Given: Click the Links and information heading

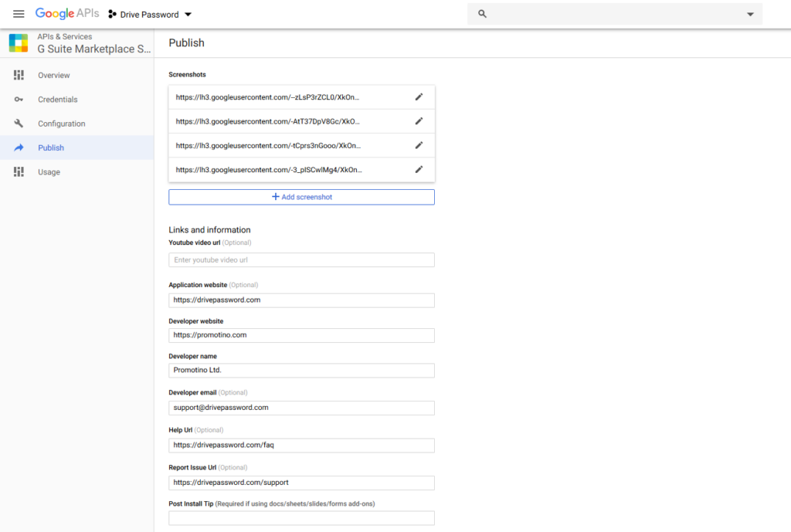Looking at the screenshot, I should click(209, 230).
